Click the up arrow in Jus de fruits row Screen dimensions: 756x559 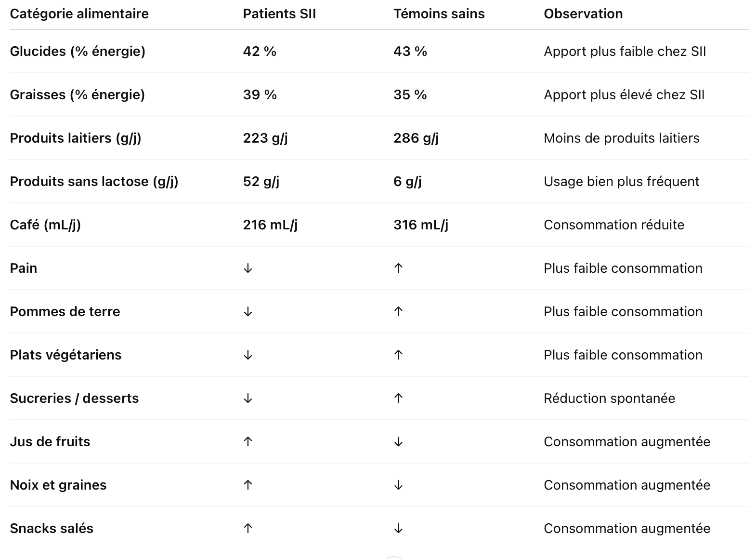pyautogui.click(x=248, y=442)
